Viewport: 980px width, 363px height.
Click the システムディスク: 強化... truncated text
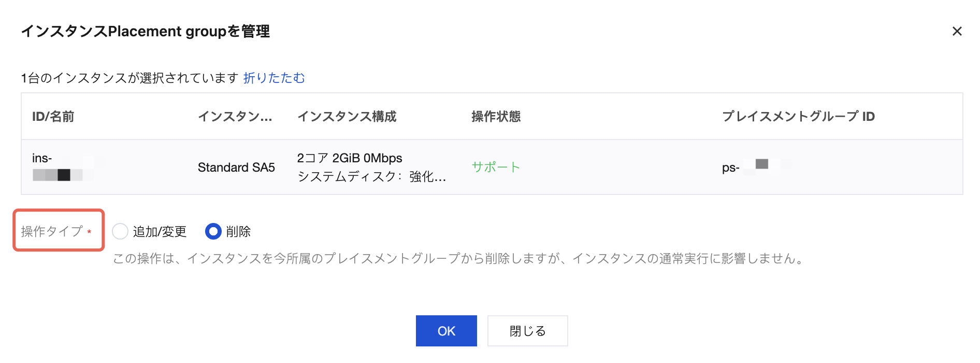click(371, 177)
